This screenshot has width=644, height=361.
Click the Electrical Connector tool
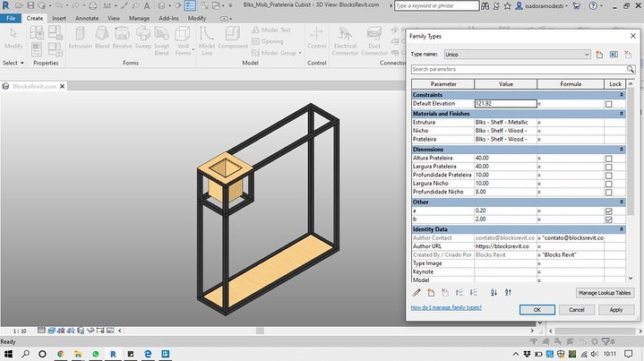(x=345, y=41)
